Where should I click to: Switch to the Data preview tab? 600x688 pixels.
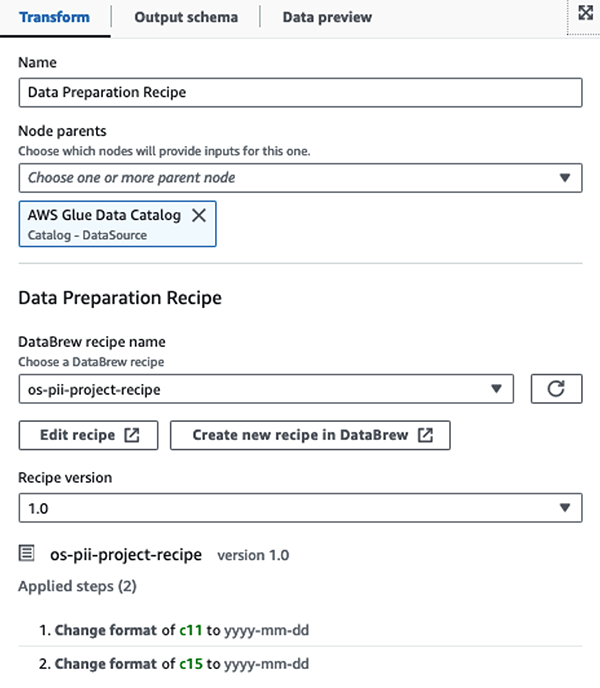[x=327, y=17]
